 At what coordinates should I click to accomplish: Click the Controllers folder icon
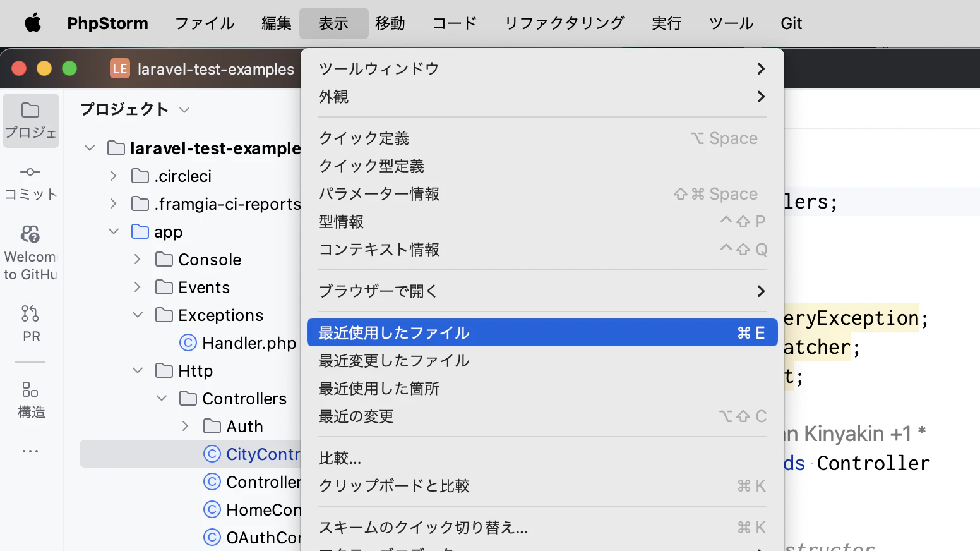click(x=188, y=398)
